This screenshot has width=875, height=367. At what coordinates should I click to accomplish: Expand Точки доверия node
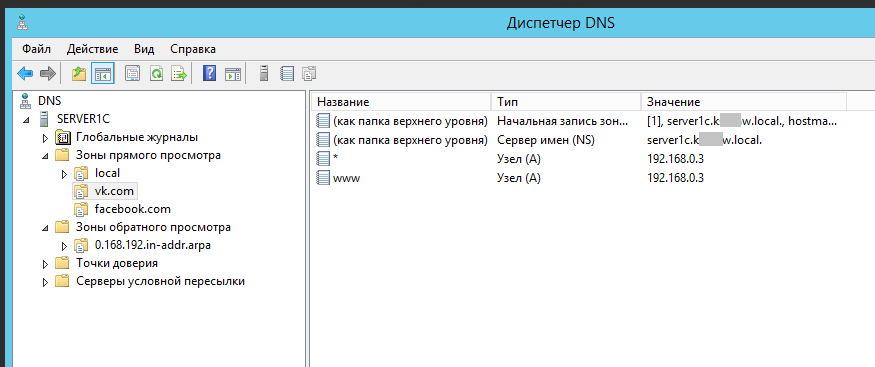point(45,264)
